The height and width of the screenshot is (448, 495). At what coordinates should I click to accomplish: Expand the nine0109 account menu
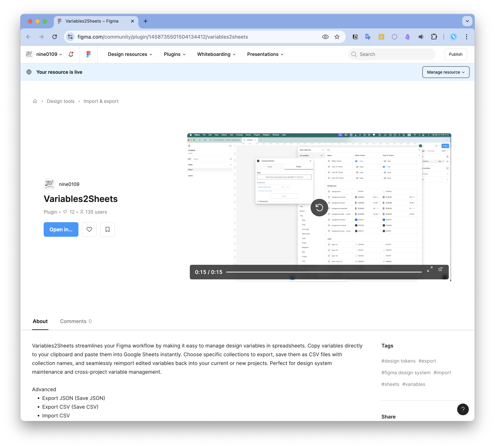49,54
